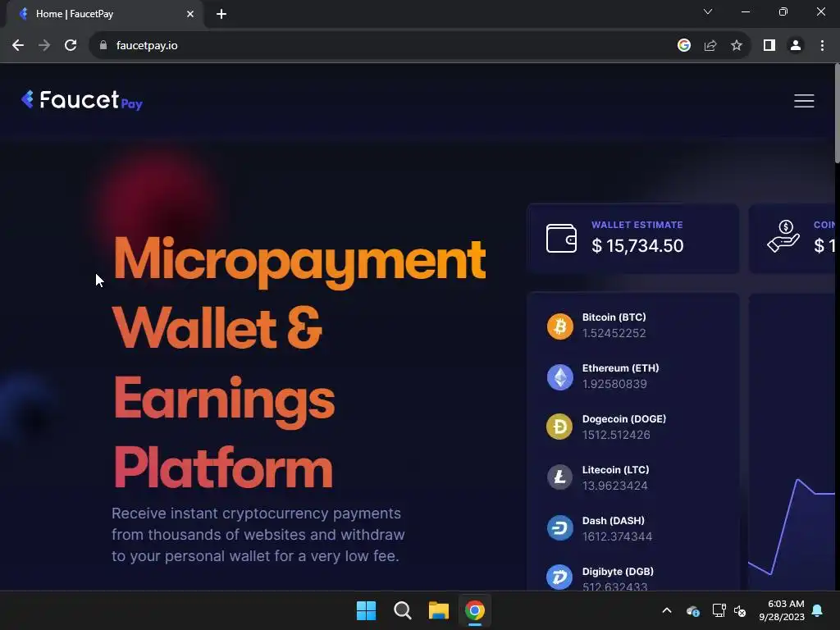This screenshot has height=630, width=840.
Task: Click the Dogecoin (DOGE) label
Action: pos(624,419)
